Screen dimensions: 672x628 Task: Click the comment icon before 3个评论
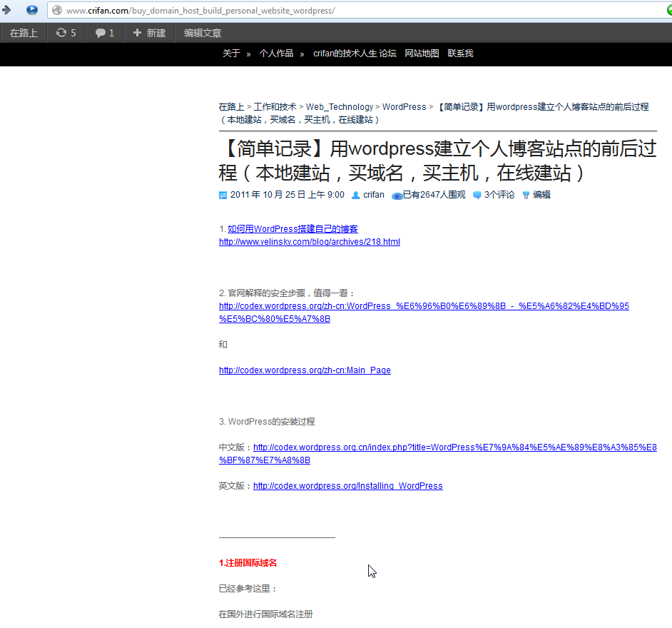pyautogui.click(x=477, y=195)
